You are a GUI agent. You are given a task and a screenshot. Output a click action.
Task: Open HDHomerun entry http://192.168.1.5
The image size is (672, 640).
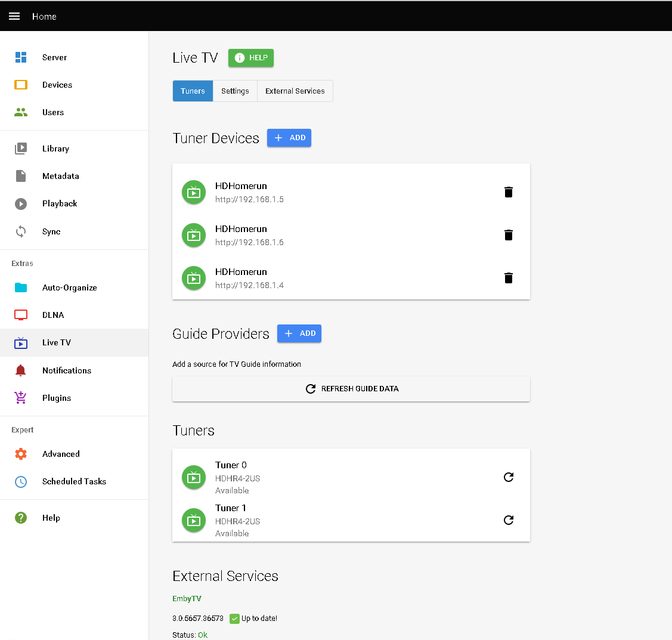click(x=249, y=192)
